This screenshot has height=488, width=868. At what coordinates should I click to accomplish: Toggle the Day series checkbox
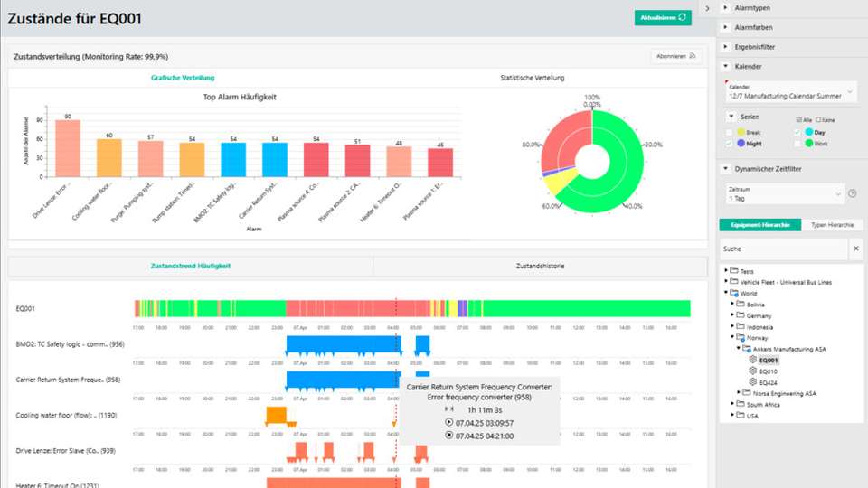click(x=797, y=132)
